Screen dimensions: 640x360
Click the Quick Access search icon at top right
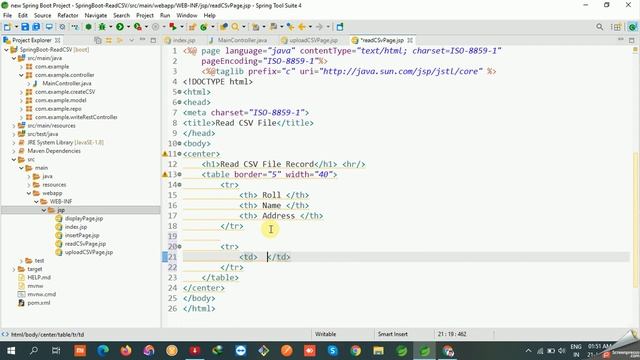tap(599, 27)
